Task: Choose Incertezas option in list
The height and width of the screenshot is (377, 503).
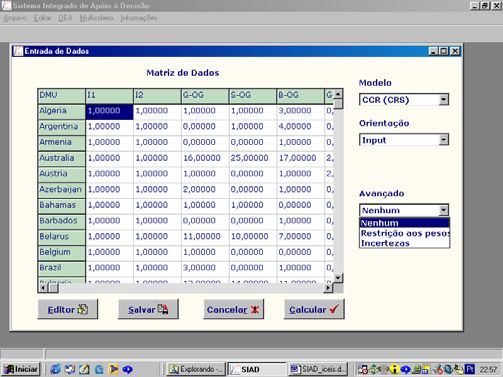Action: pyautogui.click(x=404, y=243)
